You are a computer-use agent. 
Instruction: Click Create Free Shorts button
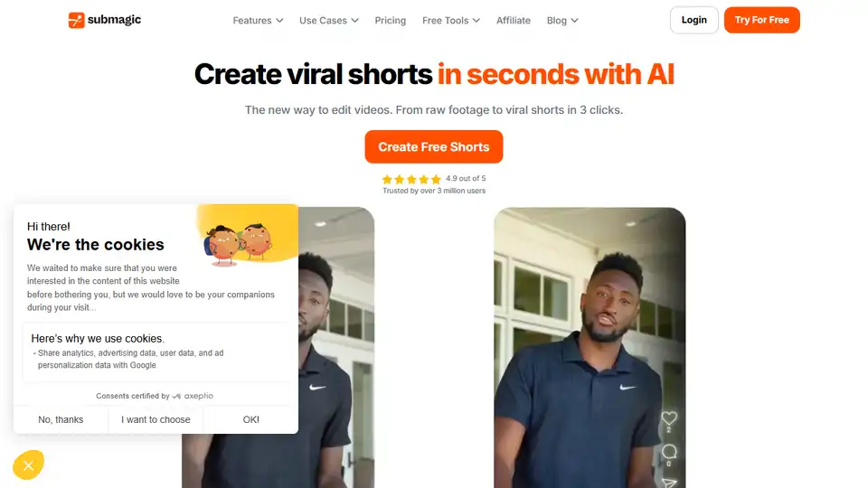point(433,146)
